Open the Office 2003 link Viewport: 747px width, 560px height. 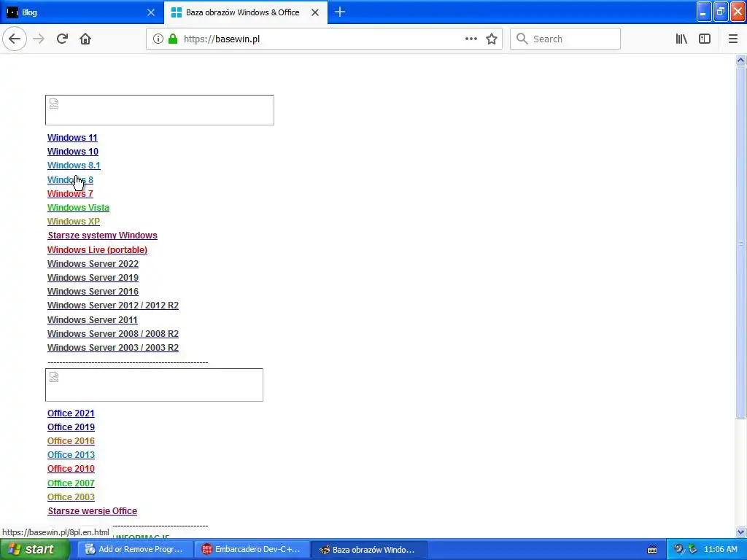click(71, 497)
